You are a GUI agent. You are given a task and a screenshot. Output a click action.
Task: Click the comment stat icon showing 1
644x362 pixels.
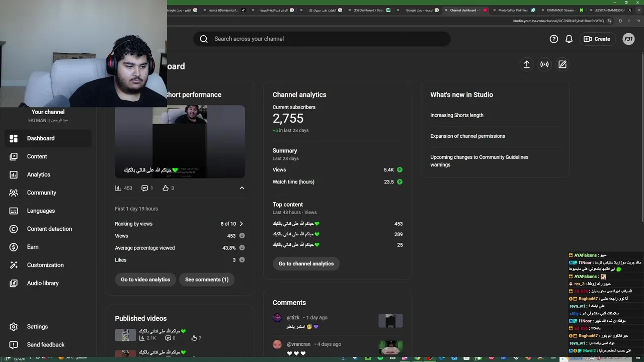(x=147, y=188)
